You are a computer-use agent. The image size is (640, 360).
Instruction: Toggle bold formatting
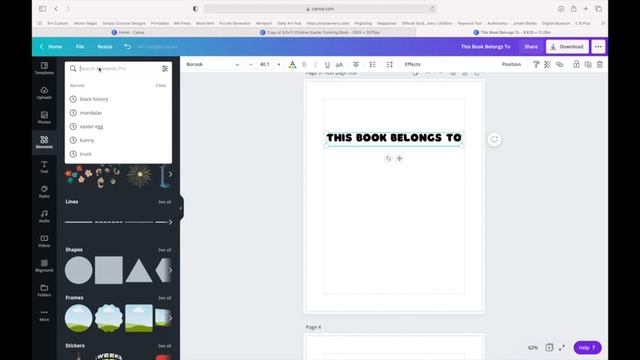[x=304, y=64]
